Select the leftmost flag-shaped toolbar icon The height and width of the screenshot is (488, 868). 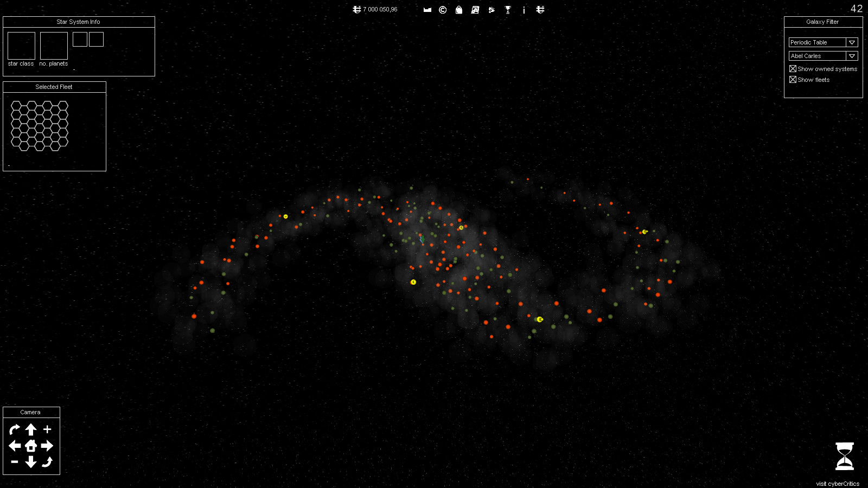[x=426, y=10]
